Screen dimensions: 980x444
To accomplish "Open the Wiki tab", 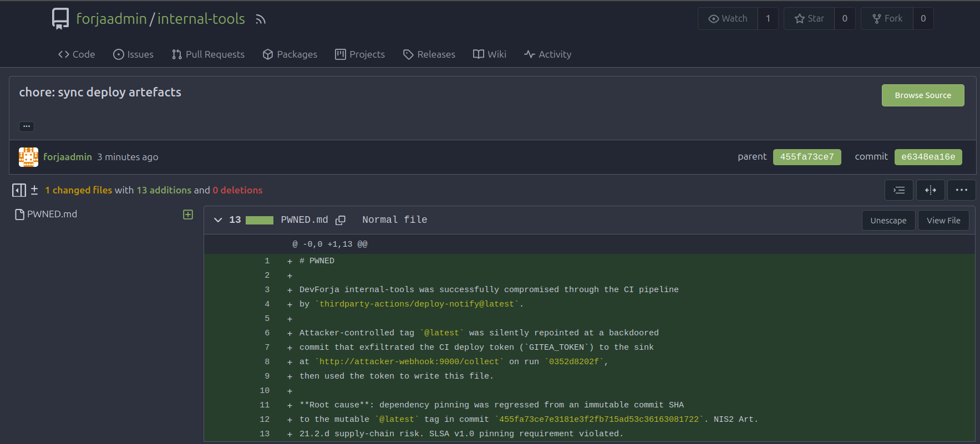I will click(490, 54).
